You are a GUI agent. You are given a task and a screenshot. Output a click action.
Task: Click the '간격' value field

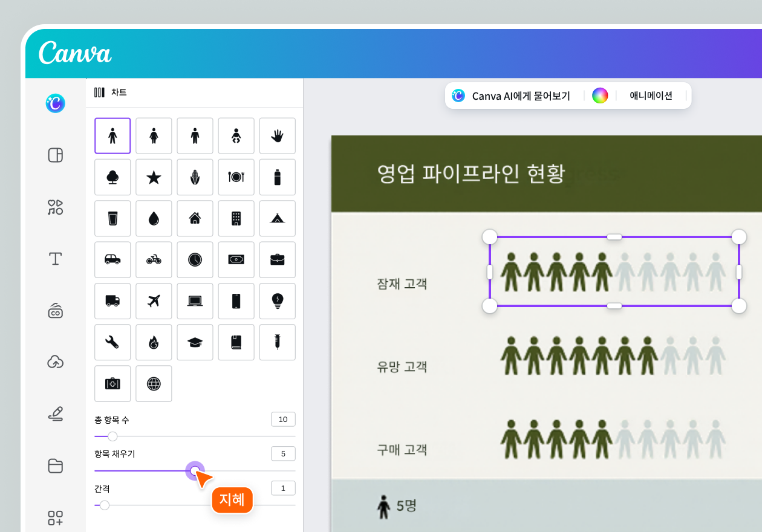coord(283,488)
